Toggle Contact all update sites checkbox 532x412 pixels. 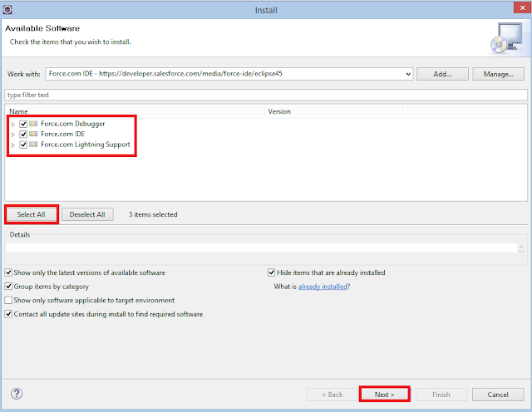[8, 314]
